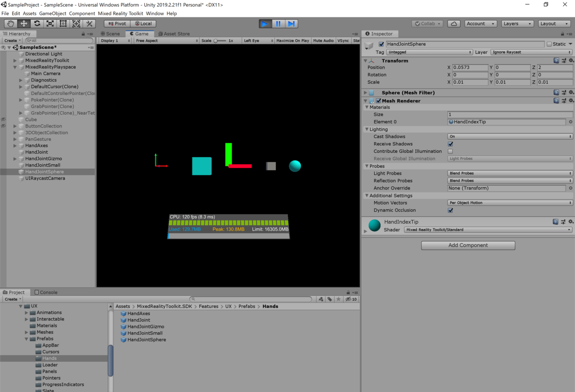
Task: Open HandIndexTip material help icon
Action: 556,222
